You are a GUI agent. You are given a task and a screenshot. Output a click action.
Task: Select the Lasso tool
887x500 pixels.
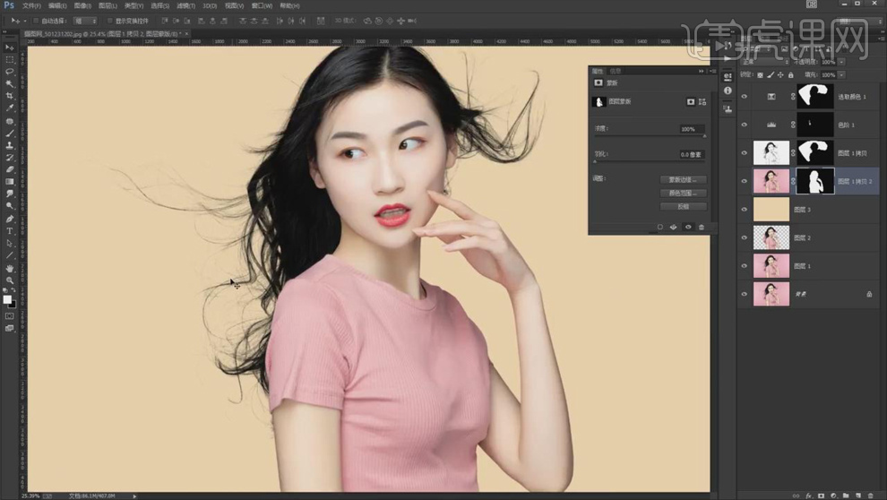(10, 72)
